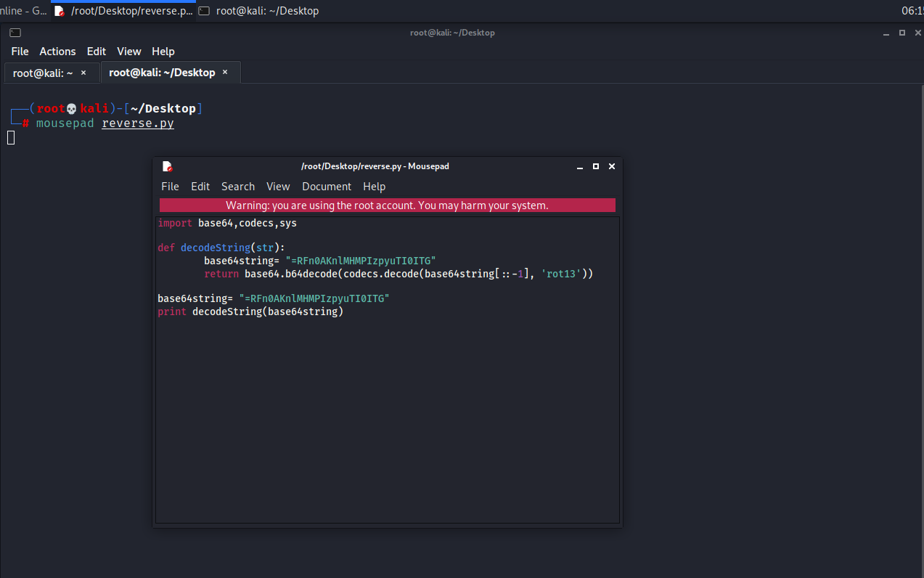Maximize the Mousepad window
Viewport: 924px width, 578px height.
point(596,166)
